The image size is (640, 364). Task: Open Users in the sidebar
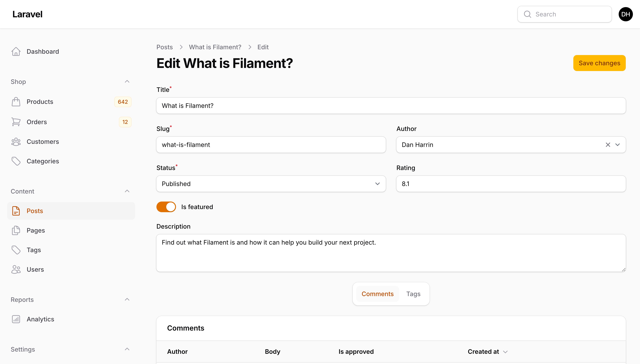[x=71, y=269]
